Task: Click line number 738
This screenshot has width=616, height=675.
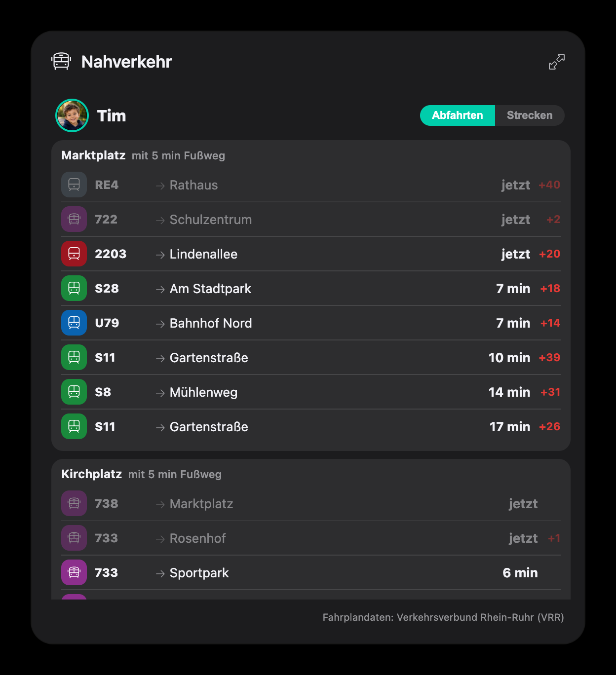Action: [107, 504]
